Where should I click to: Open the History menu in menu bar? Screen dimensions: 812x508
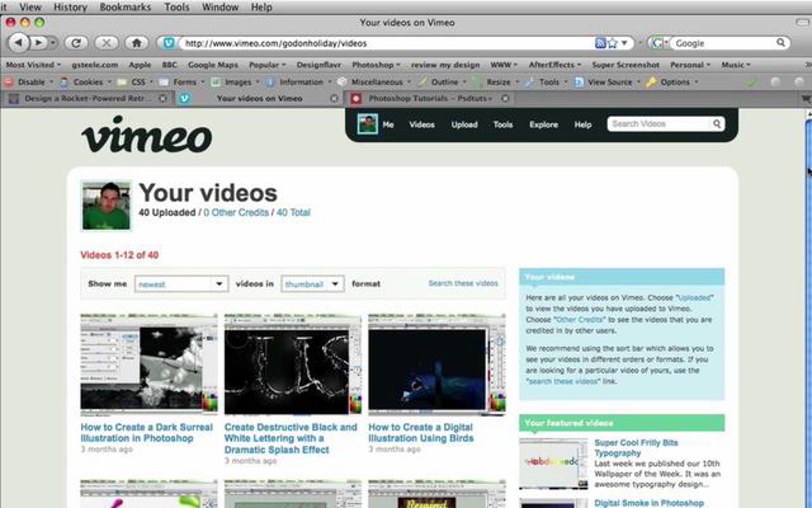pyautogui.click(x=70, y=7)
